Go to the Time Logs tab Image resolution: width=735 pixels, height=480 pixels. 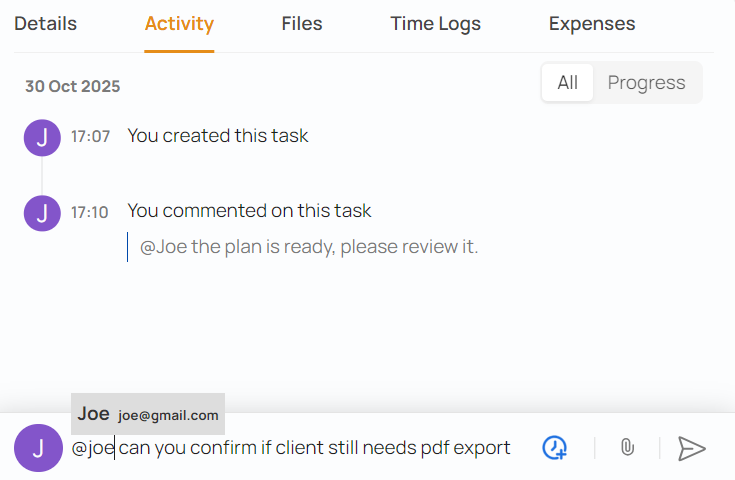(x=435, y=24)
